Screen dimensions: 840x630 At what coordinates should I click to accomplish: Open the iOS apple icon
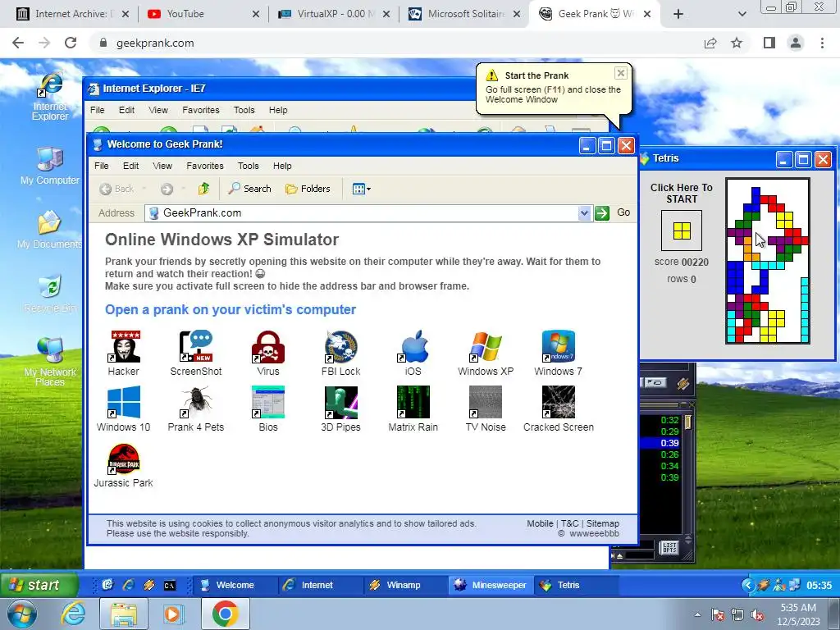point(413,353)
